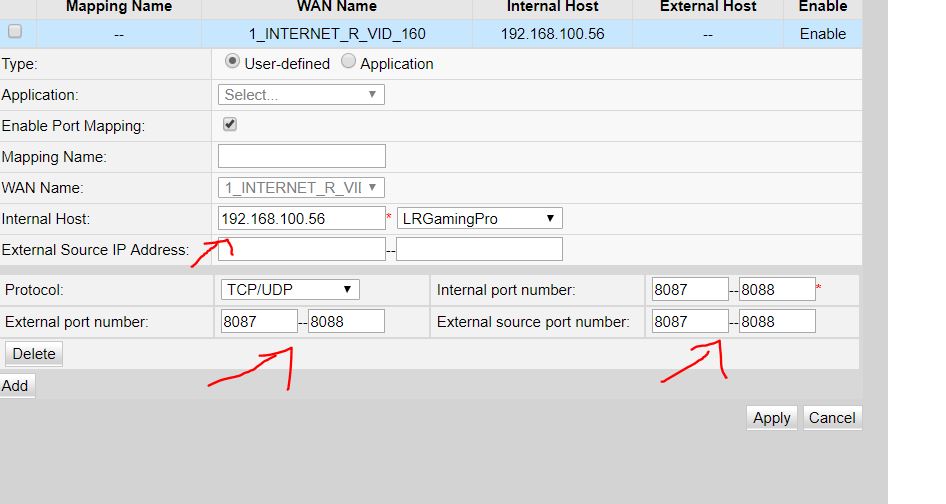Image resolution: width=946 pixels, height=504 pixels.
Task: Click the Enable column header
Action: click(x=823, y=7)
